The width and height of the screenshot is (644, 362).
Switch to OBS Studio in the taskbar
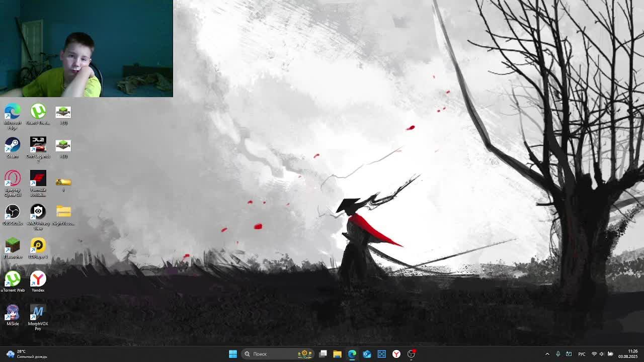(x=412, y=354)
